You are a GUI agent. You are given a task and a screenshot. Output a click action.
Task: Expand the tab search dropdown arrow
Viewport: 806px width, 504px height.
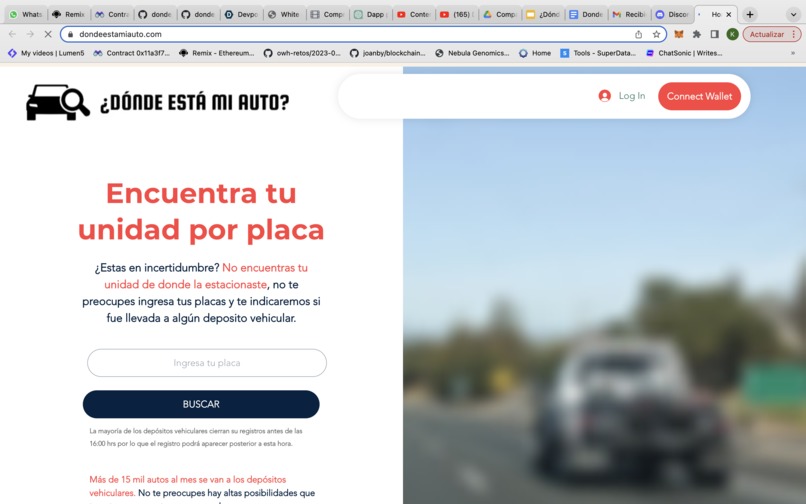click(793, 14)
